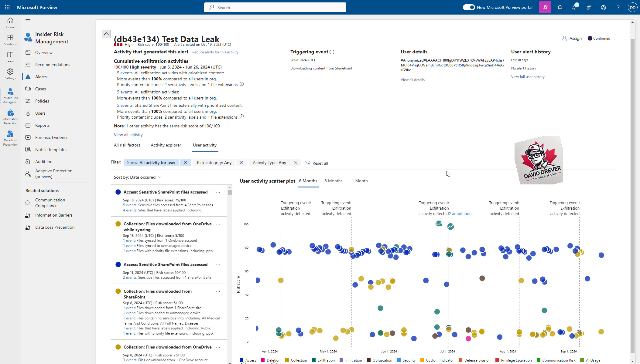Open the Confirmed status dropdown

[x=599, y=38]
